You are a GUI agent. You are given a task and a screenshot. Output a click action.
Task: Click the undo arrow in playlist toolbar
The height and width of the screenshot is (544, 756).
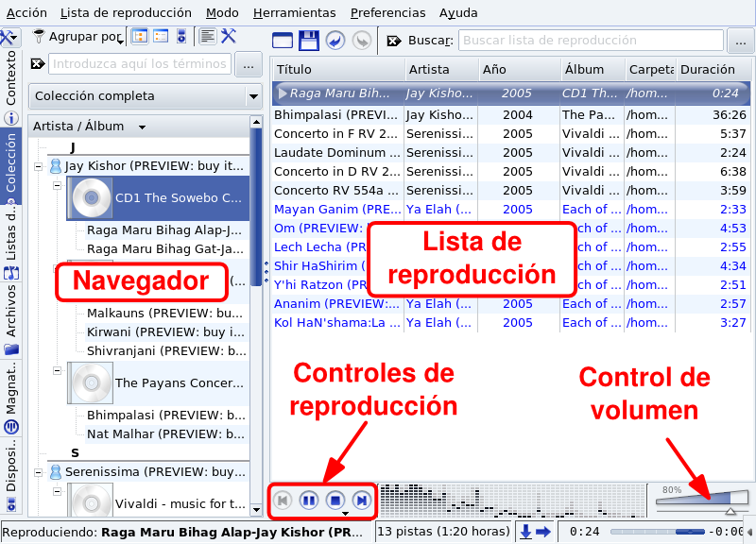pos(335,41)
